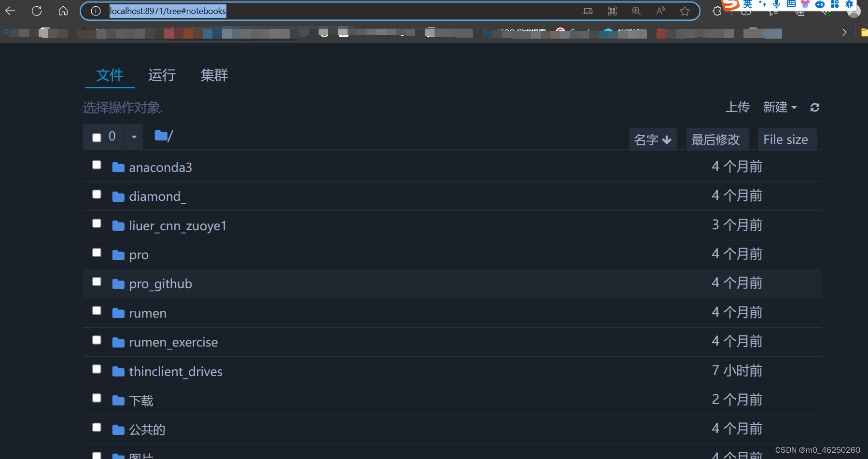Click the 上传 upload button
This screenshot has width=868, height=459.
(738, 107)
